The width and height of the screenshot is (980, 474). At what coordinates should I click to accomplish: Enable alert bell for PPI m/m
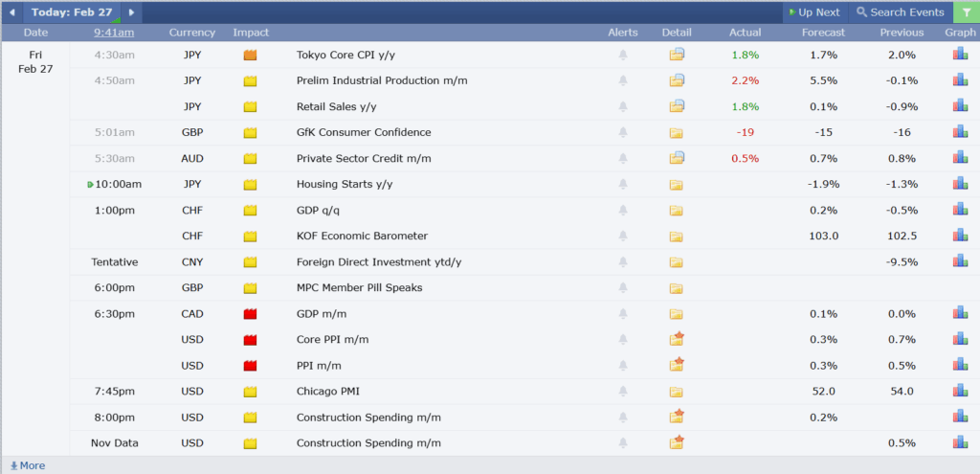(x=623, y=365)
